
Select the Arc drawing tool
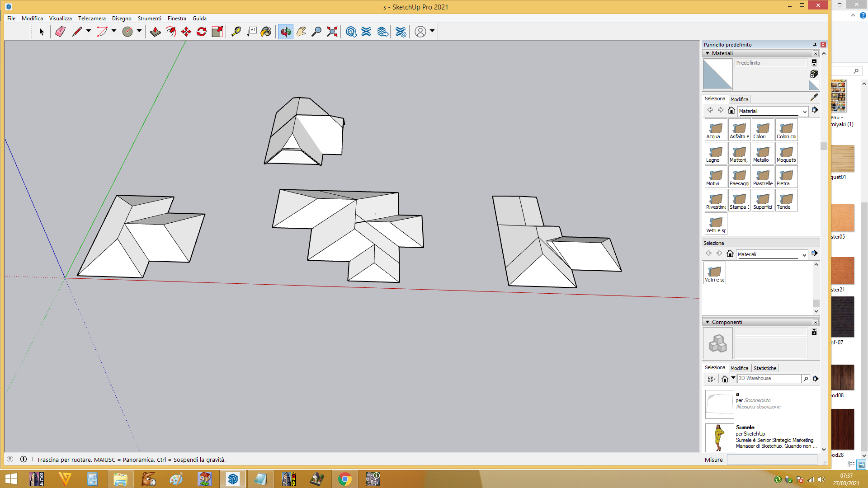[x=102, y=32]
